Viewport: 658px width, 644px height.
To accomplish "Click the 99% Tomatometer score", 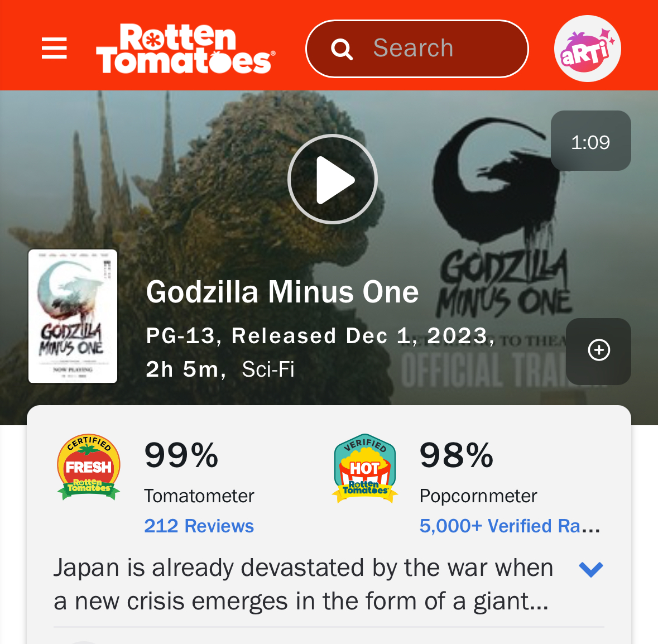I will [181, 455].
